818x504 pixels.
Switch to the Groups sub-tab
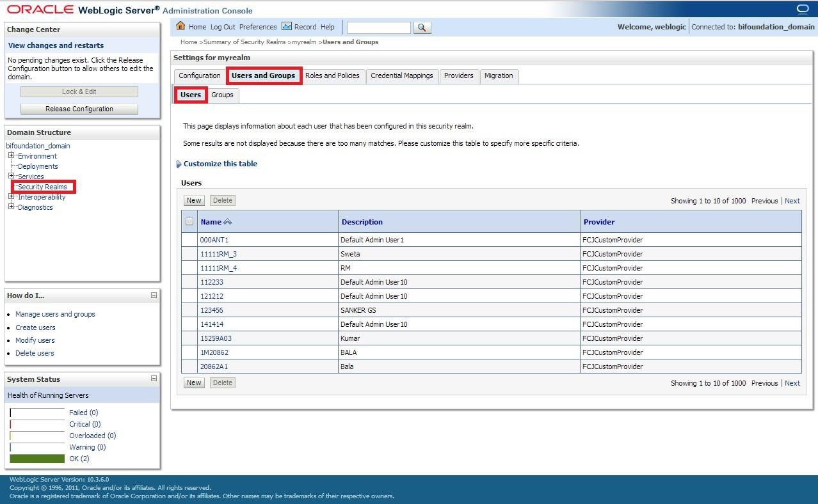[x=222, y=95]
